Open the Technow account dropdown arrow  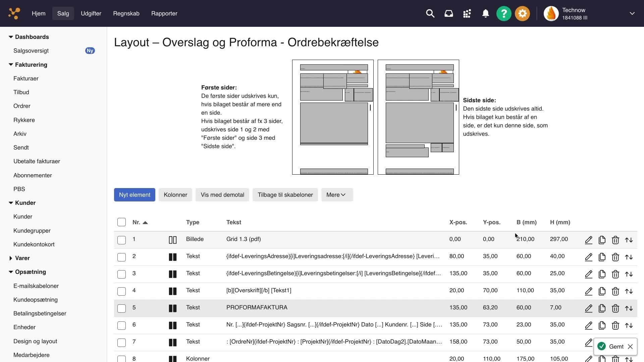[x=632, y=13]
